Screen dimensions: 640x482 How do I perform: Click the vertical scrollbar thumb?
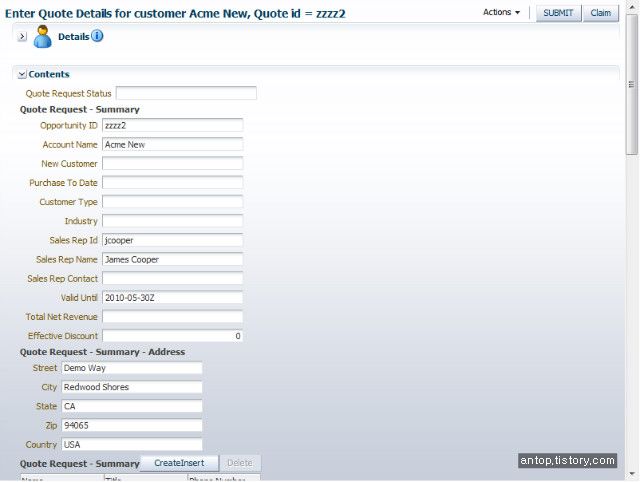point(631,84)
